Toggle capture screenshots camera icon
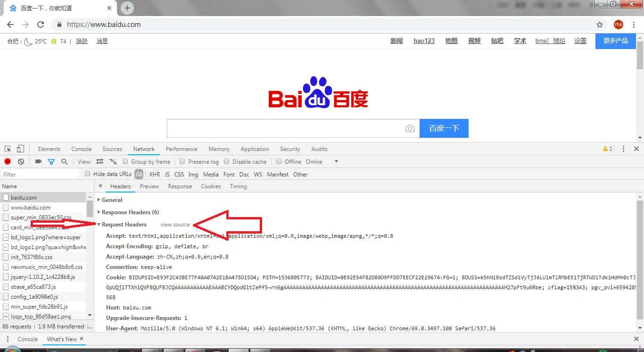 pos(38,162)
